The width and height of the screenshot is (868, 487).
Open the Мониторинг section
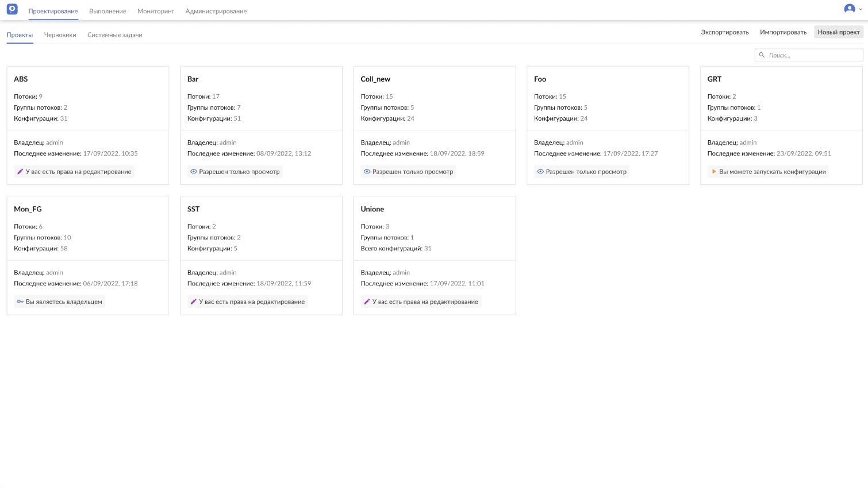point(155,11)
